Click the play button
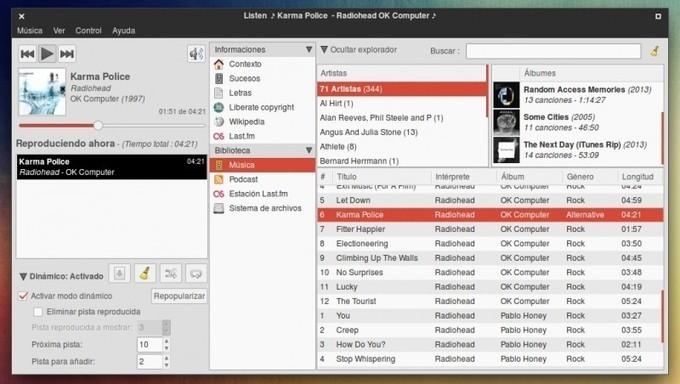The width and height of the screenshot is (680, 384). coord(47,54)
